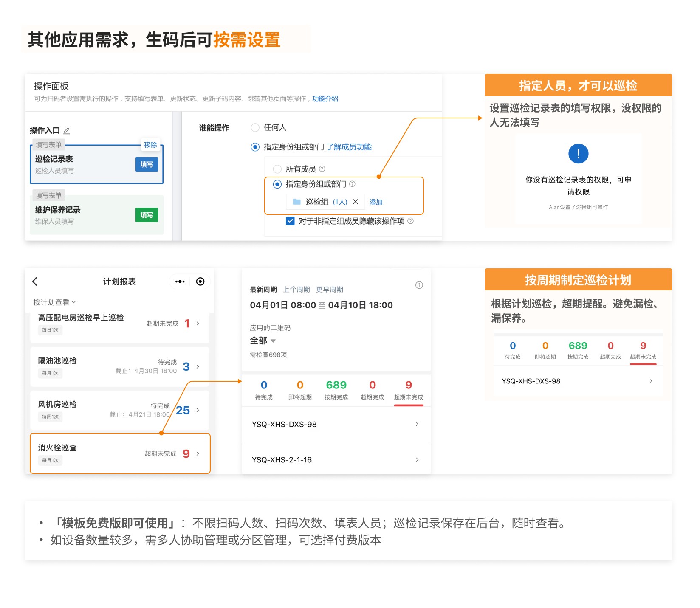Expand the 按计划查看 dropdown
The height and width of the screenshot is (608, 700).
click(x=54, y=302)
